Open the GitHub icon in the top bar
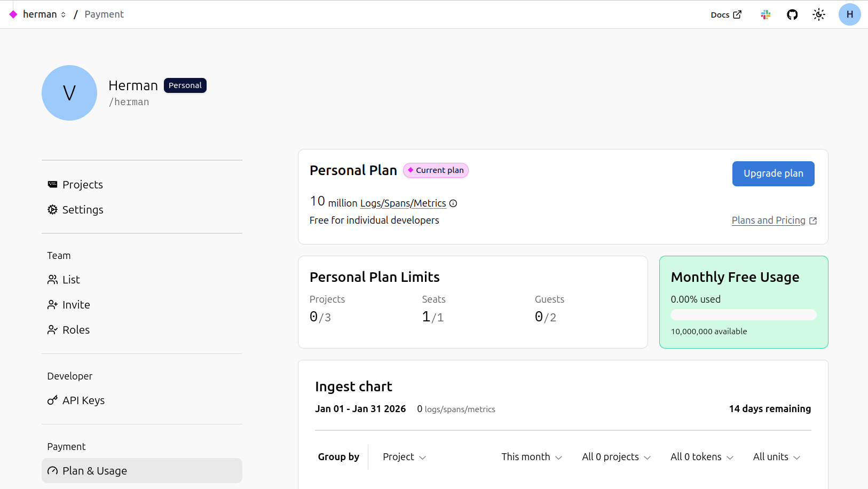The height and width of the screenshot is (489, 868). pos(792,14)
